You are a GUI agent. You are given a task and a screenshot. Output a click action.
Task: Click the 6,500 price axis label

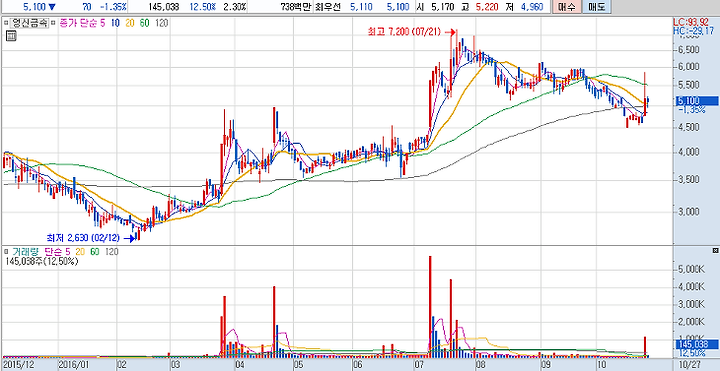(688, 50)
